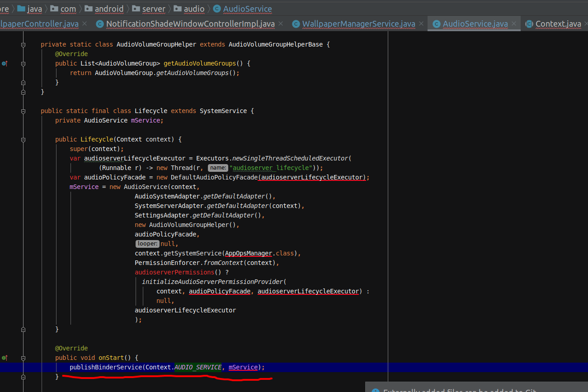This screenshot has height=392, width=588.
Task: Click the interface icon on the Context.java tab
Action: tap(529, 24)
